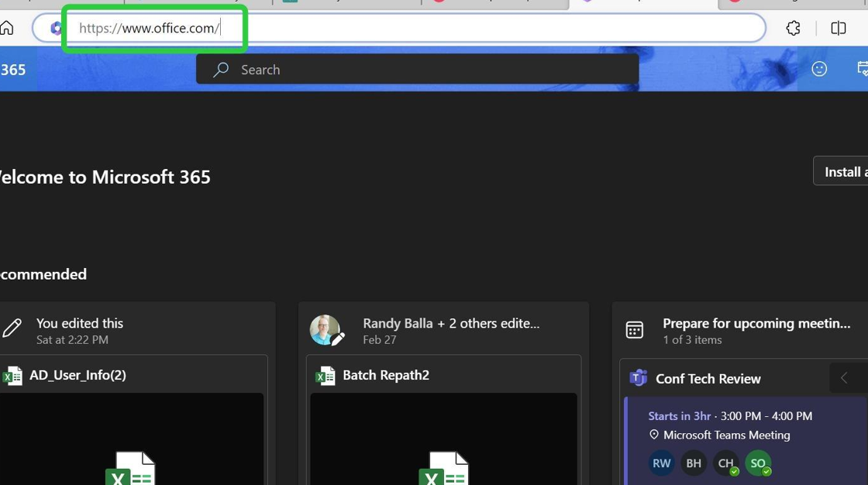The image size is (868, 485).
Task: Open the browser Extensions puzzle icon
Action: point(793,29)
